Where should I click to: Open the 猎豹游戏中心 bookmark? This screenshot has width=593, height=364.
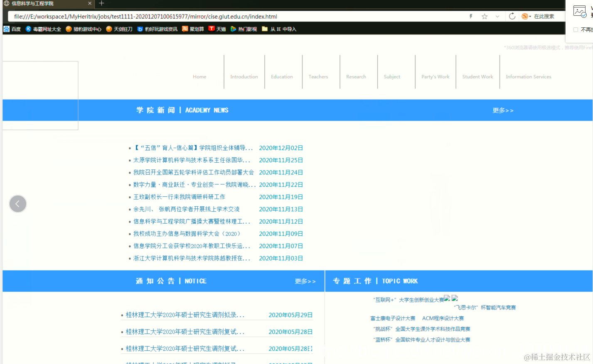84,29
